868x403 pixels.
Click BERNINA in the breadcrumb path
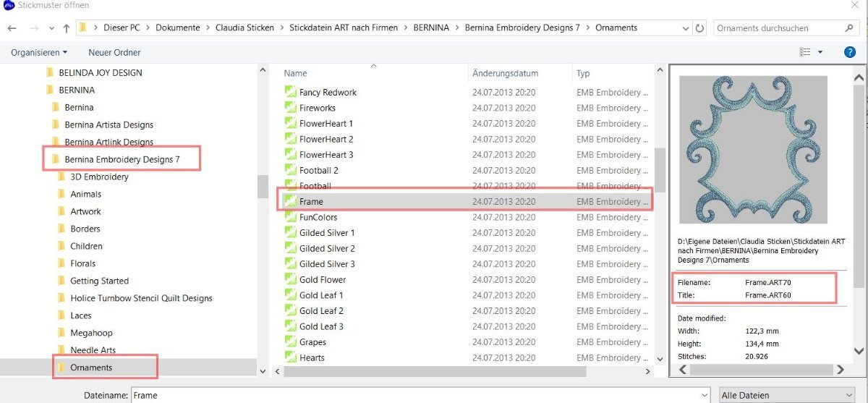[431, 28]
